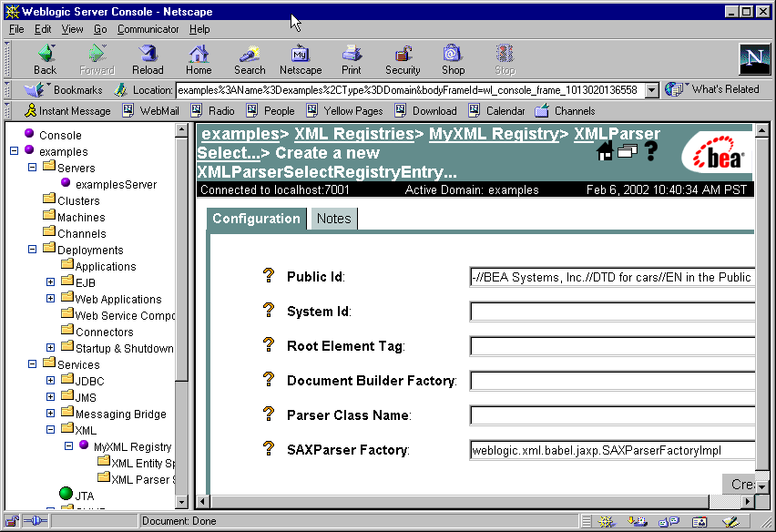This screenshot has width=776, height=532.
Task: Select Console in the navigation tree
Action: [x=60, y=135]
